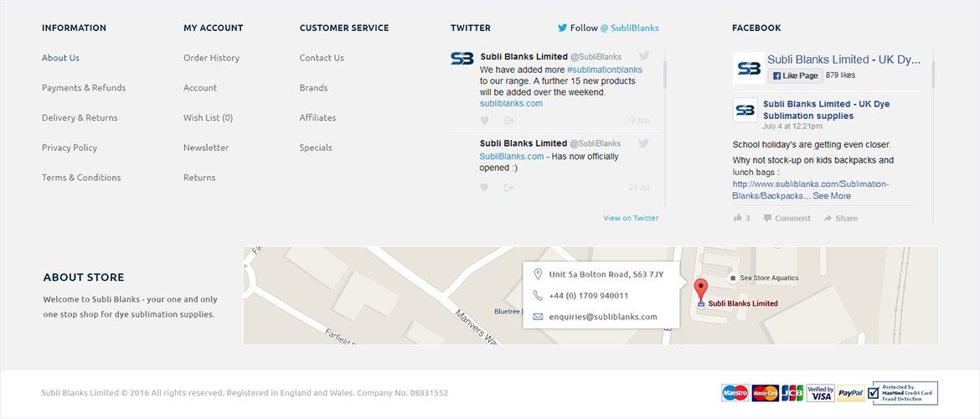The height and width of the screenshot is (419, 980).
Task: Open the Facebook page title link
Action: 843,59
